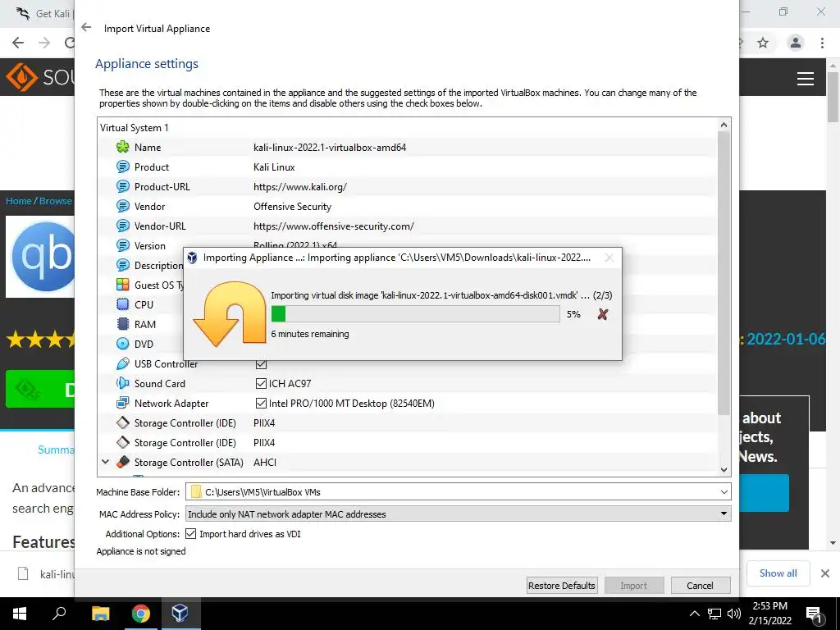
Task: Click the first Storage Controller (IDE) icon
Action: point(123,422)
